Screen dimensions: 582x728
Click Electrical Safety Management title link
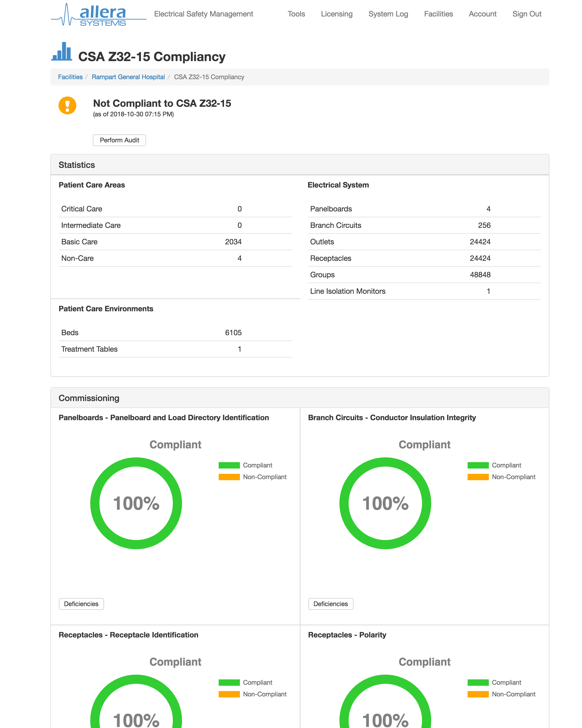coord(204,14)
